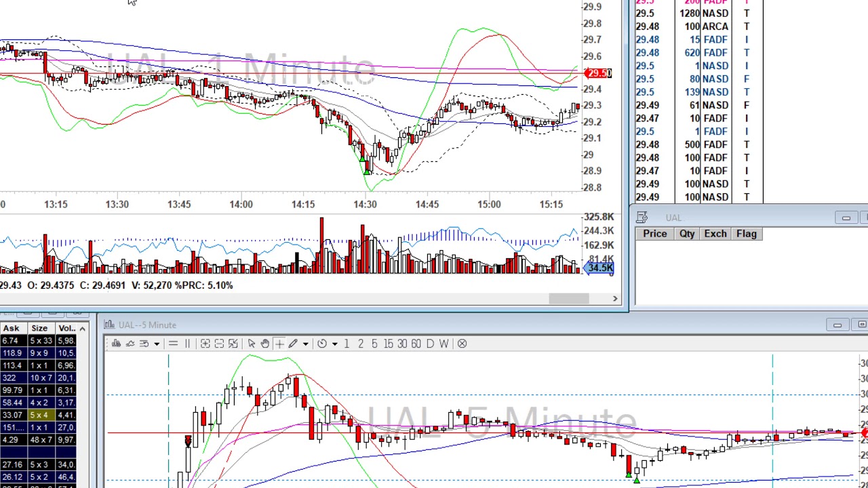Click the 29.48 500 FADF trade row
Screen dimensions: 868x488
[x=698, y=144]
